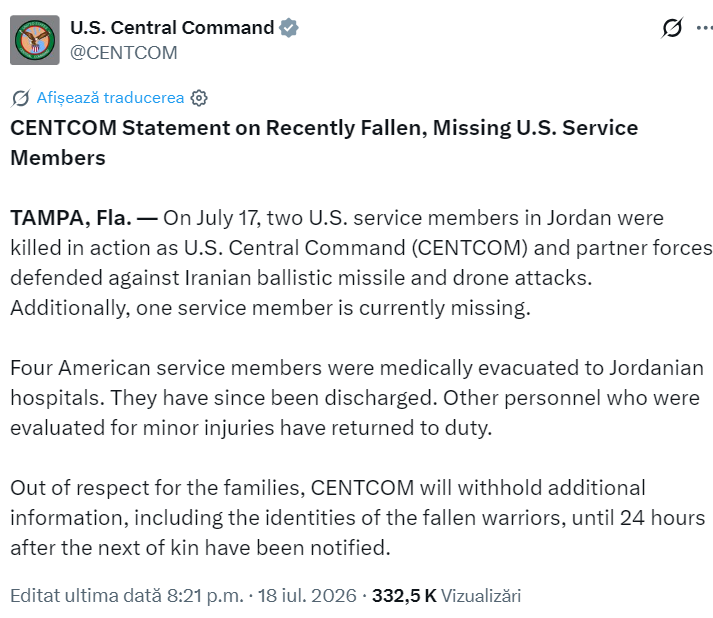The width and height of the screenshot is (713, 618).
Task: Click the blue verified badge checkmark
Action: [x=289, y=28]
